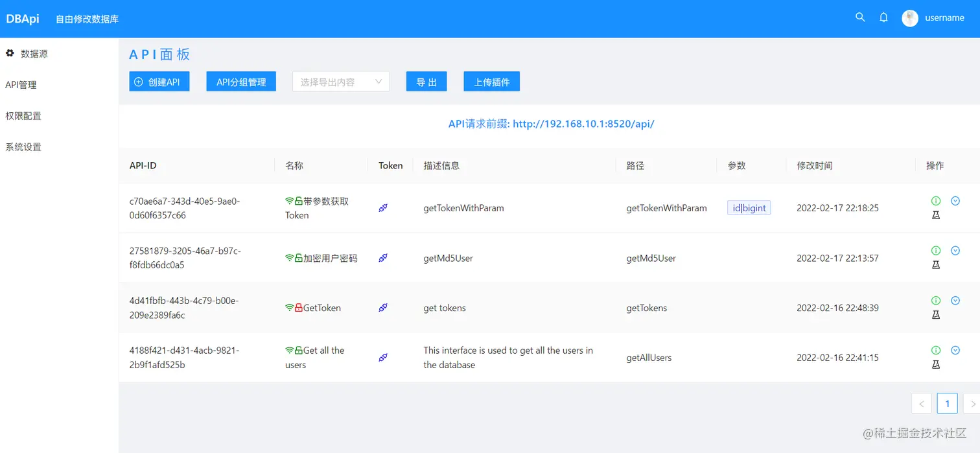Go to the previous page arrow
980x453 pixels.
coord(922,404)
